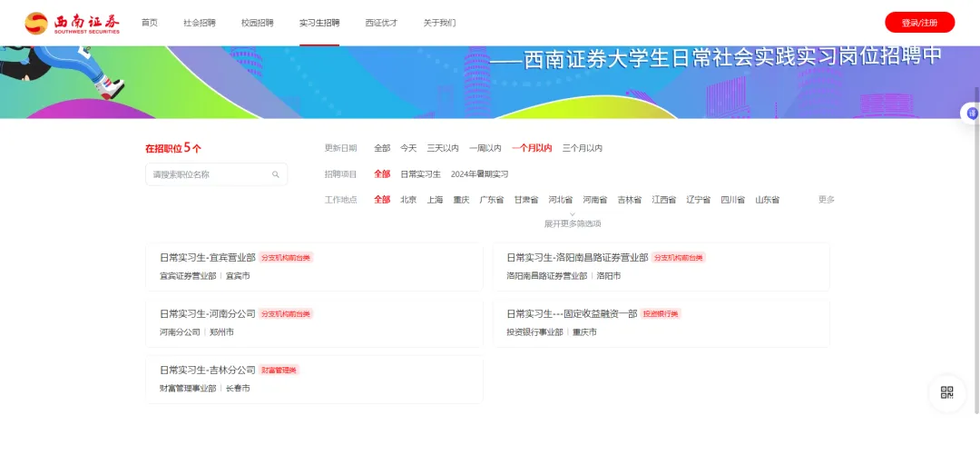
Task: Open the 首页 nav item
Action: (x=150, y=23)
